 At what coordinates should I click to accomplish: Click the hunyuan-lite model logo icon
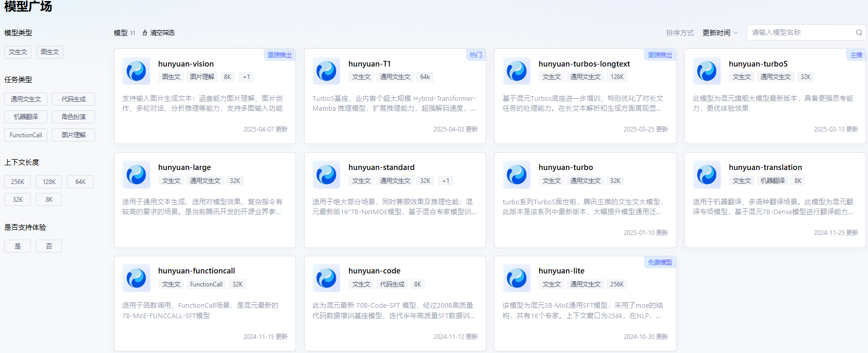(517, 278)
